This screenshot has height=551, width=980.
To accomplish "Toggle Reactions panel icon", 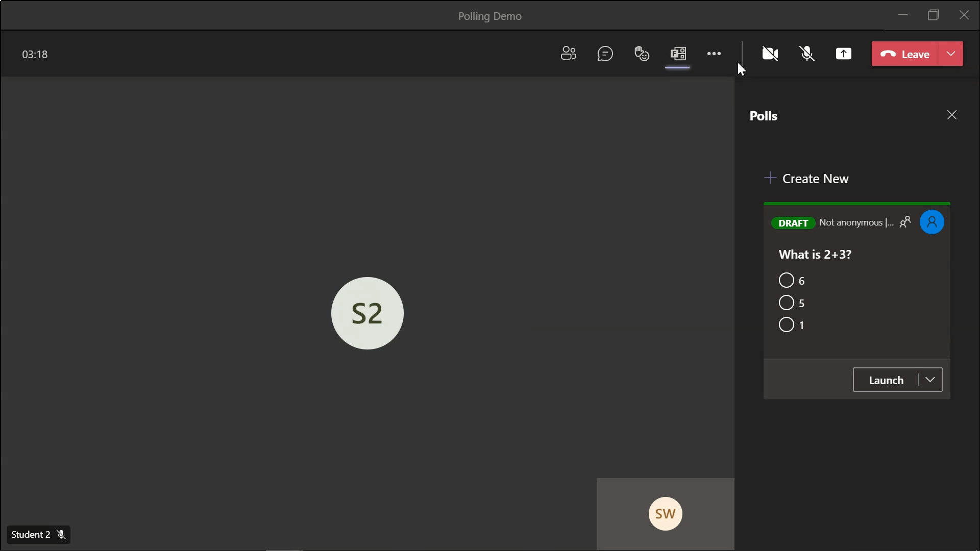I will pyautogui.click(x=642, y=54).
